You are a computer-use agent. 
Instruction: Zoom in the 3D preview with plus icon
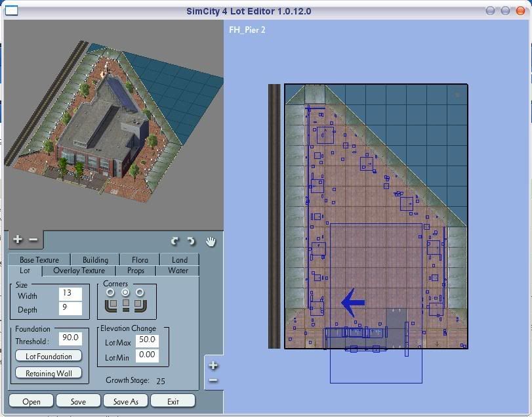point(17,240)
